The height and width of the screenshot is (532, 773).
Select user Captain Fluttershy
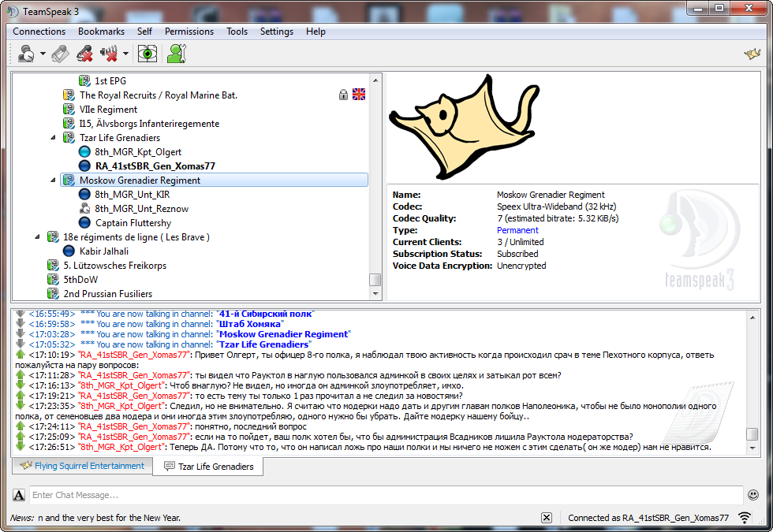(x=133, y=223)
